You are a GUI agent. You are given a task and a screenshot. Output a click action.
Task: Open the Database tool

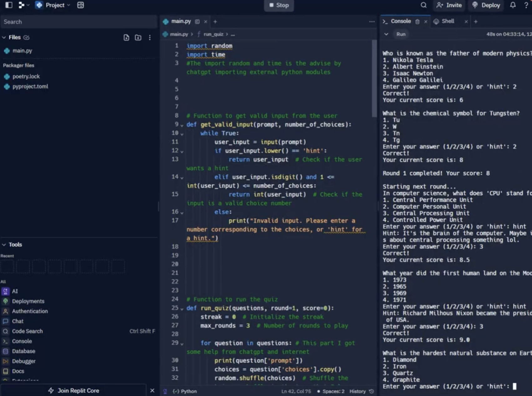(x=23, y=351)
